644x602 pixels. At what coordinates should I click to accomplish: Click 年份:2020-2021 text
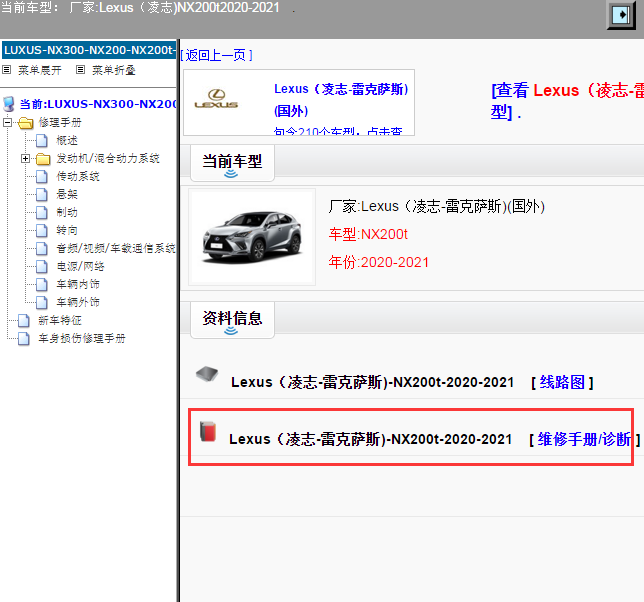pos(378,262)
